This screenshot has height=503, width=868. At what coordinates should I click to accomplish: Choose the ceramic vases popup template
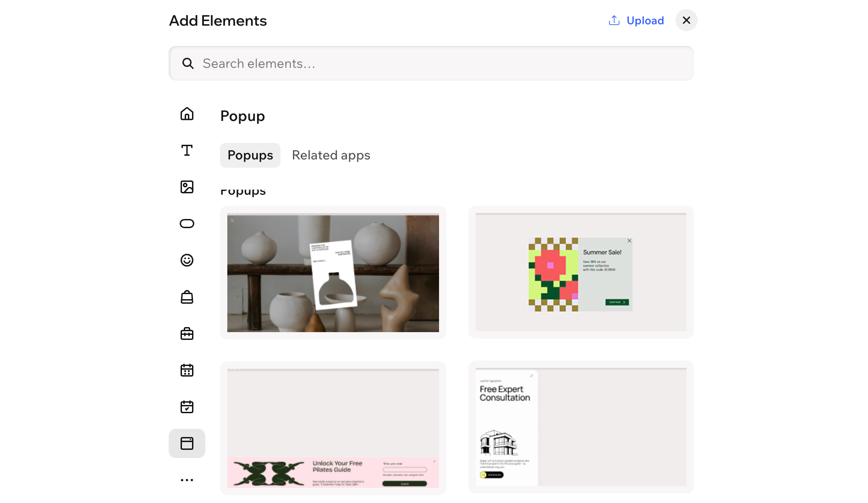(x=333, y=273)
